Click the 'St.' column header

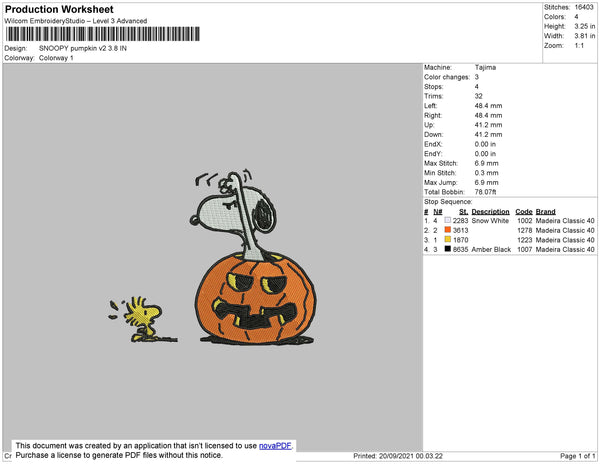pyautogui.click(x=463, y=212)
